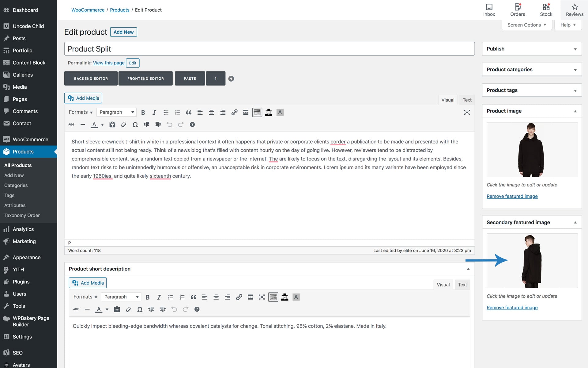Screen dimensions: 588x368
Task: Expand the Product categories panel
Action: [575, 70]
